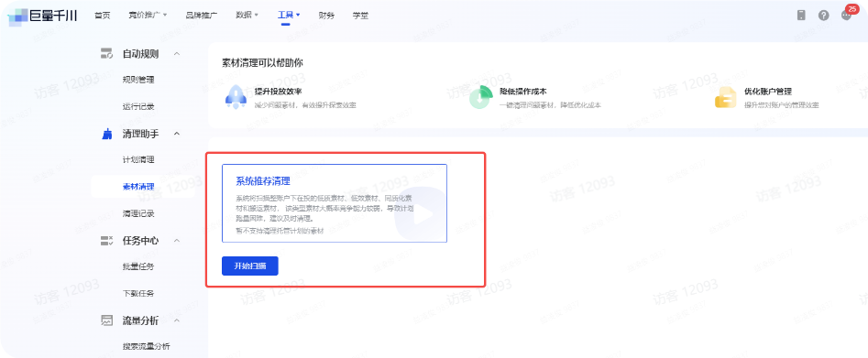Click the green icon for 降低操作成本

pyautogui.click(x=480, y=97)
